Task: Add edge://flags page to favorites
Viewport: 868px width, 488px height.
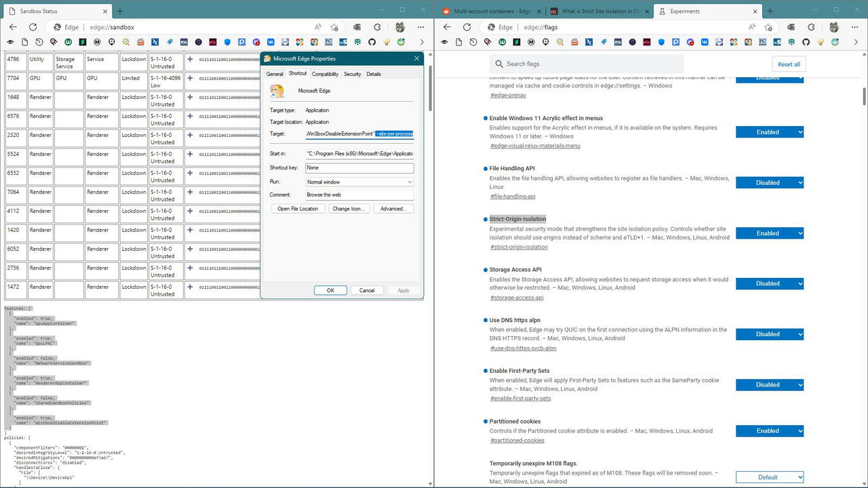Action: tap(768, 27)
